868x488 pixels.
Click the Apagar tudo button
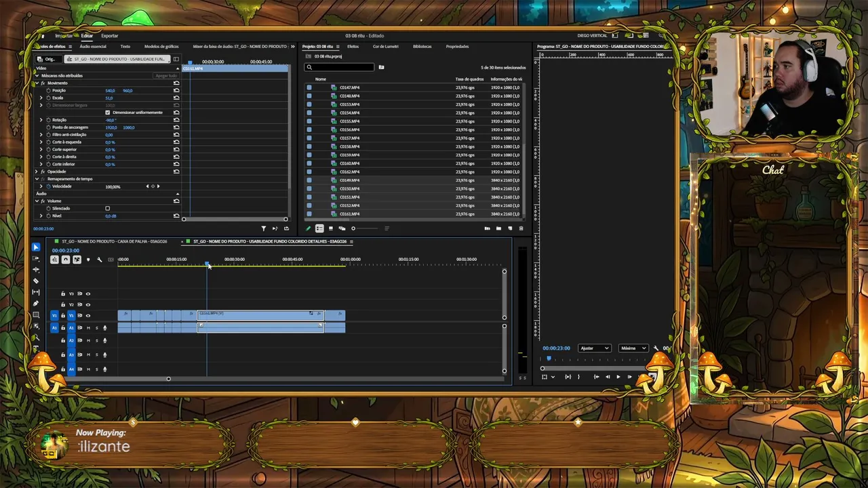tap(166, 76)
